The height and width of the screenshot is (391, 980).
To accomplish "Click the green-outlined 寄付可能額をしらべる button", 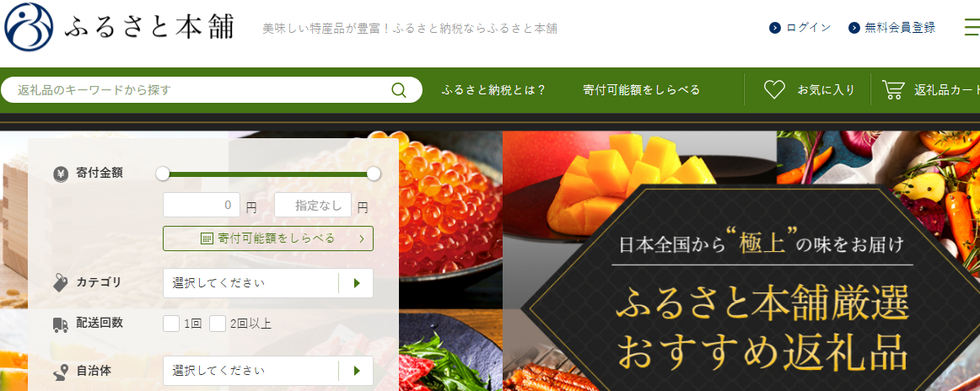I will click(268, 238).
